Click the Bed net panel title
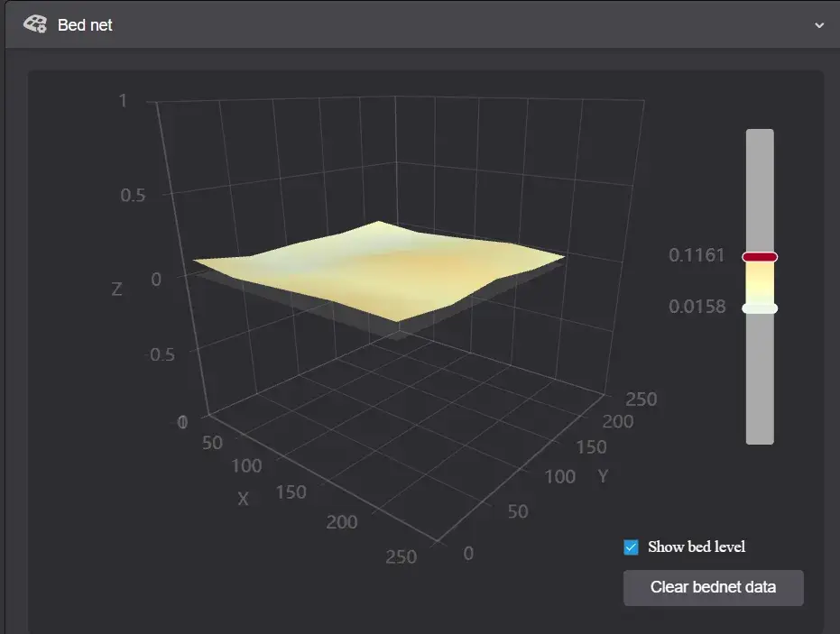840x634 pixels. click(85, 25)
